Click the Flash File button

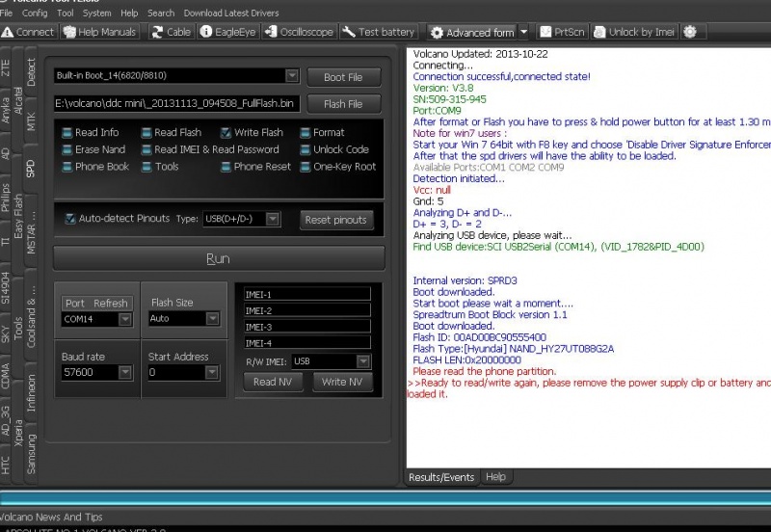tap(342, 104)
